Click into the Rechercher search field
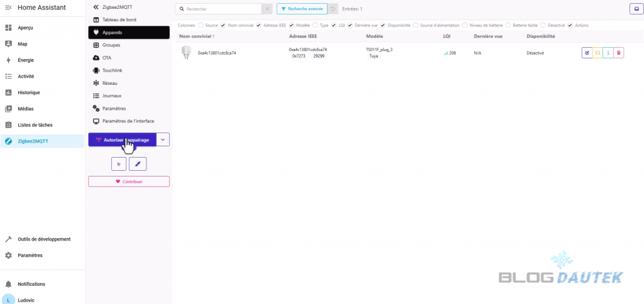644x304 pixels. point(220,9)
